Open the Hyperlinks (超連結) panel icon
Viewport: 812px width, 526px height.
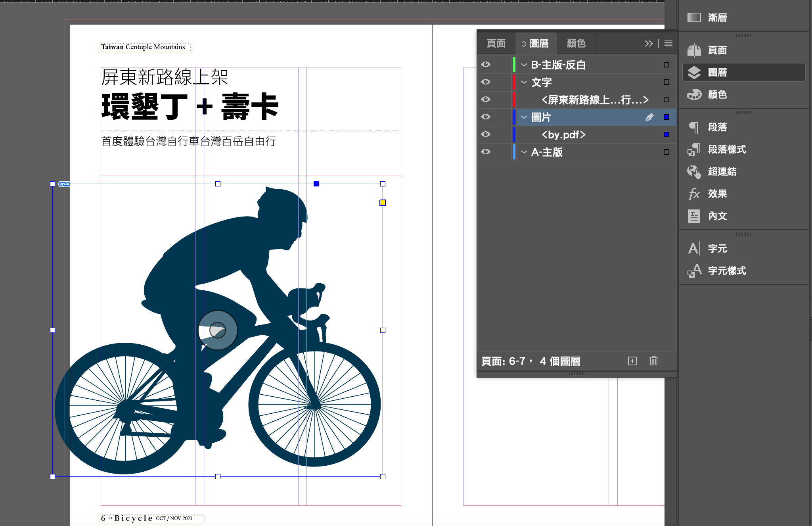[694, 171]
